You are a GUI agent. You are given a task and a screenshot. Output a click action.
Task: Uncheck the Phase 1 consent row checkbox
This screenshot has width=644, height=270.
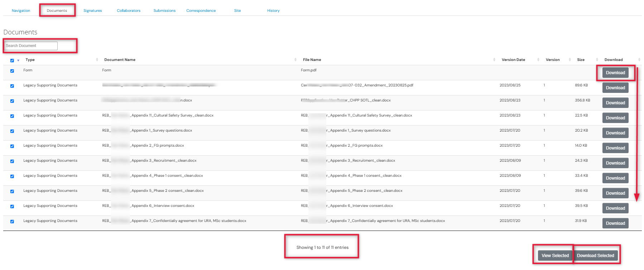click(x=12, y=176)
